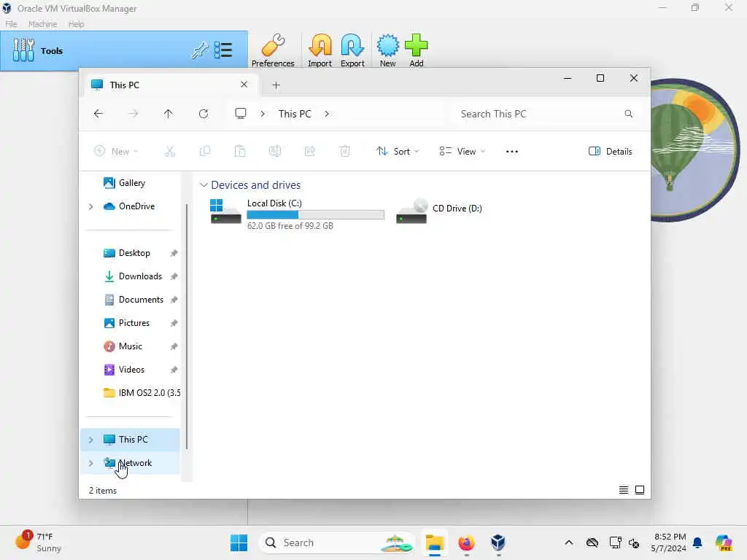Open the pinned Music folder

click(131, 346)
